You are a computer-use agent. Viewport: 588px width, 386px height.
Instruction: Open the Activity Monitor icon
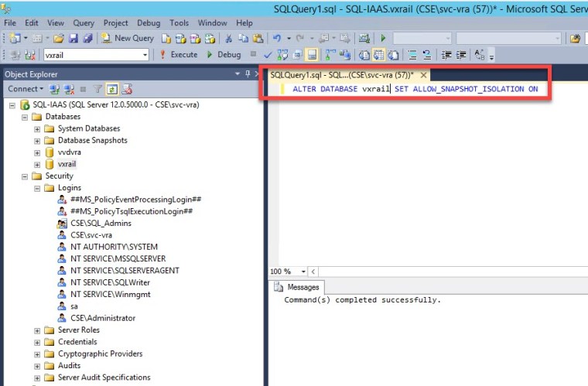364,38
